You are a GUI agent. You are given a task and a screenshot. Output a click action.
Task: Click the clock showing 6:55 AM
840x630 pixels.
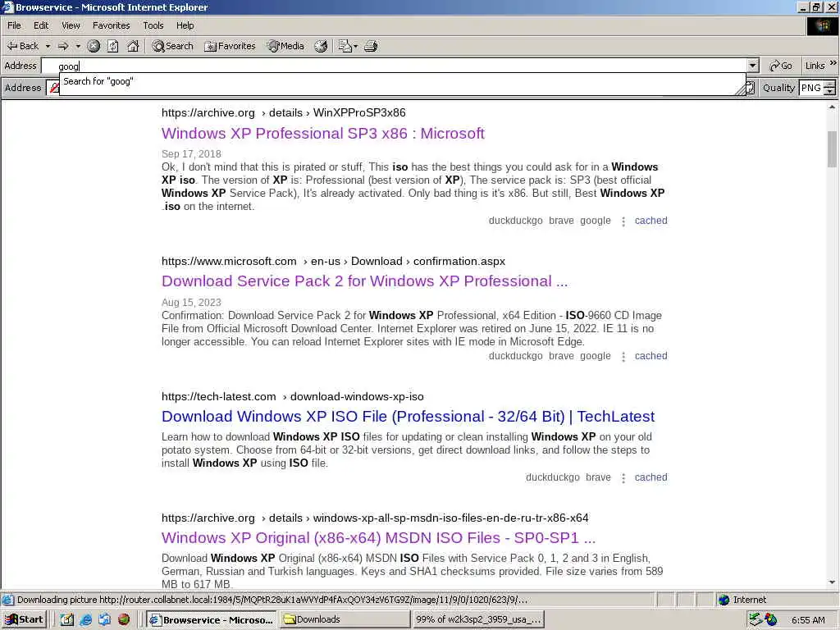click(808, 620)
